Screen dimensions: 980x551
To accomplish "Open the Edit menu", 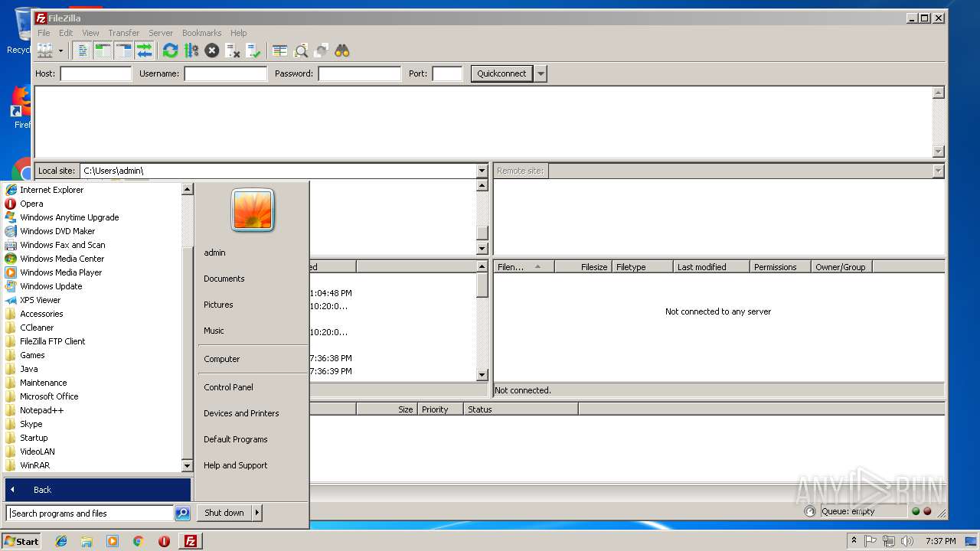I will coord(66,33).
